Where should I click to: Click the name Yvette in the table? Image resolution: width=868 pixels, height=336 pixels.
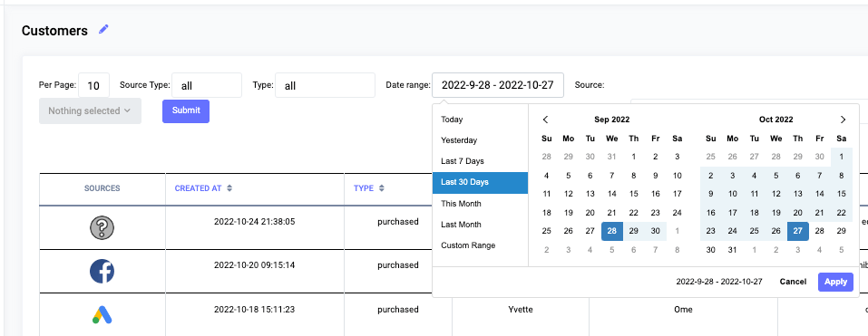(x=521, y=310)
